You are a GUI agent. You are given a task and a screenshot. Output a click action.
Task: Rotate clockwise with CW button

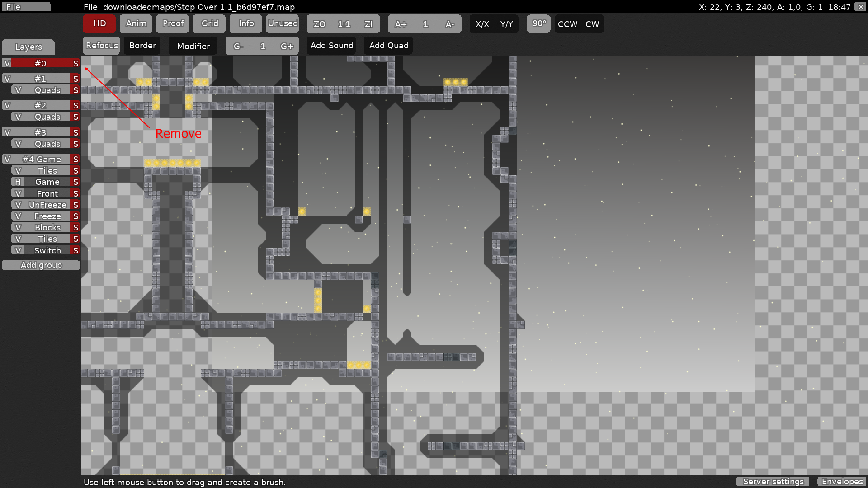pyautogui.click(x=592, y=24)
